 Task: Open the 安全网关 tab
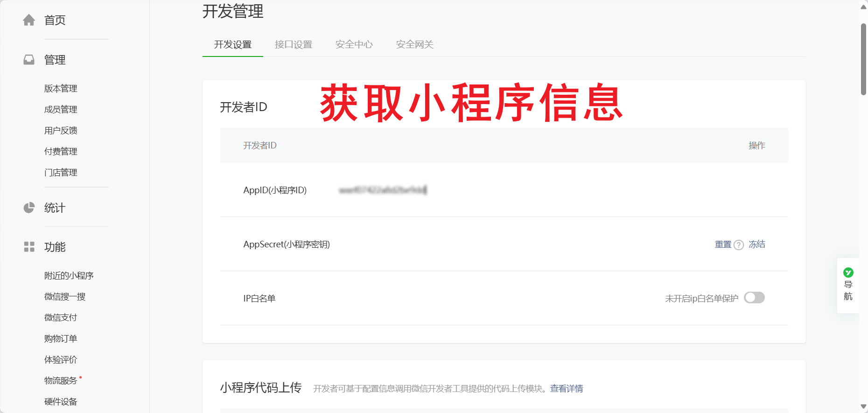pyautogui.click(x=415, y=45)
